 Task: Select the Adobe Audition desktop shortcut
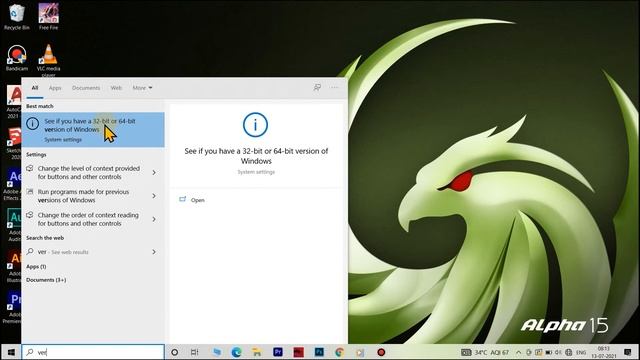point(14,225)
